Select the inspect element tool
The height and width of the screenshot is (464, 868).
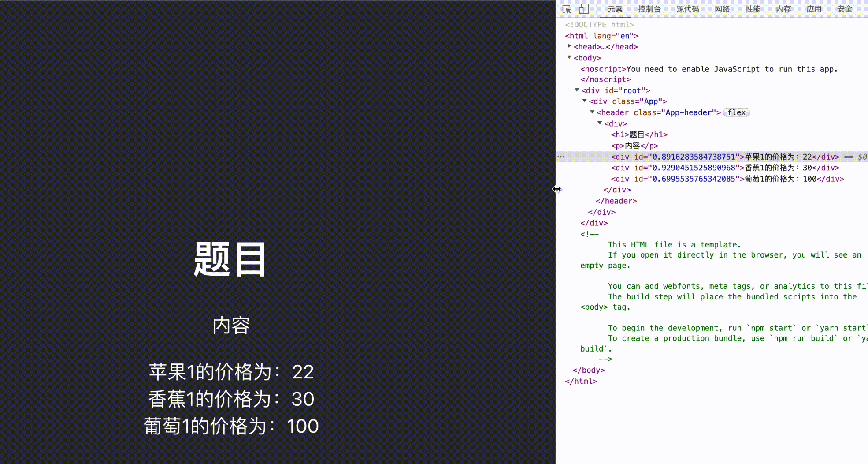tap(568, 9)
